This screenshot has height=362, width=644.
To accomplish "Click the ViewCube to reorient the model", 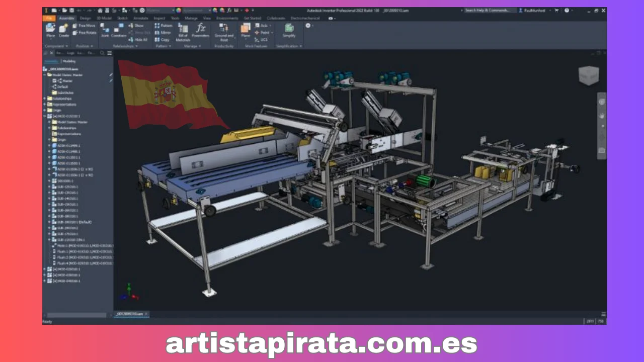I will coord(589,75).
